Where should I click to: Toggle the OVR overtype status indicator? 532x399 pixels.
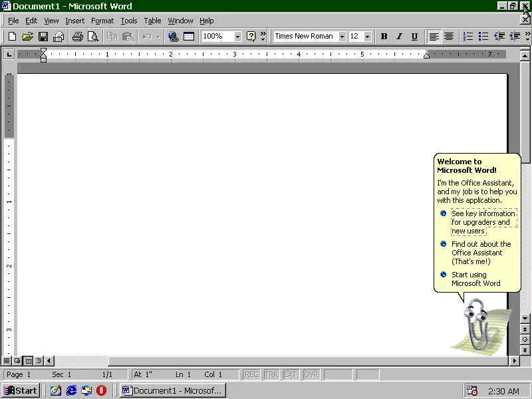[311, 374]
